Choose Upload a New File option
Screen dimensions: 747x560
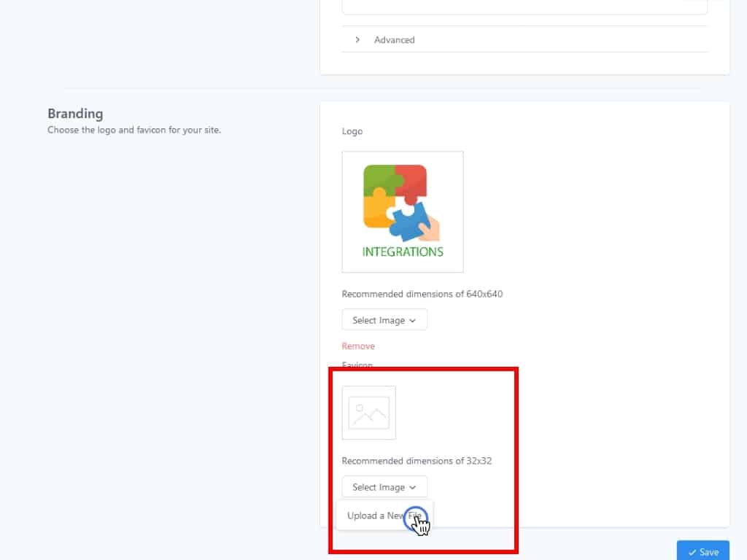click(384, 516)
